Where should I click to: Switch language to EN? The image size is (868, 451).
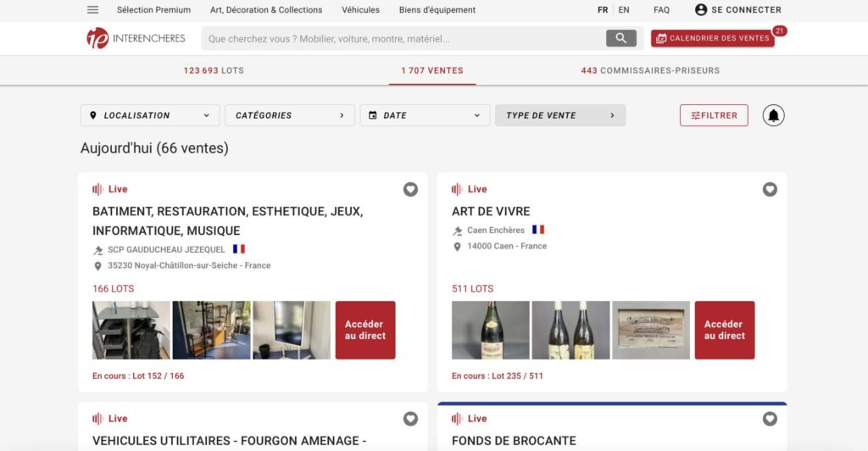pyautogui.click(x=624, y=10)
